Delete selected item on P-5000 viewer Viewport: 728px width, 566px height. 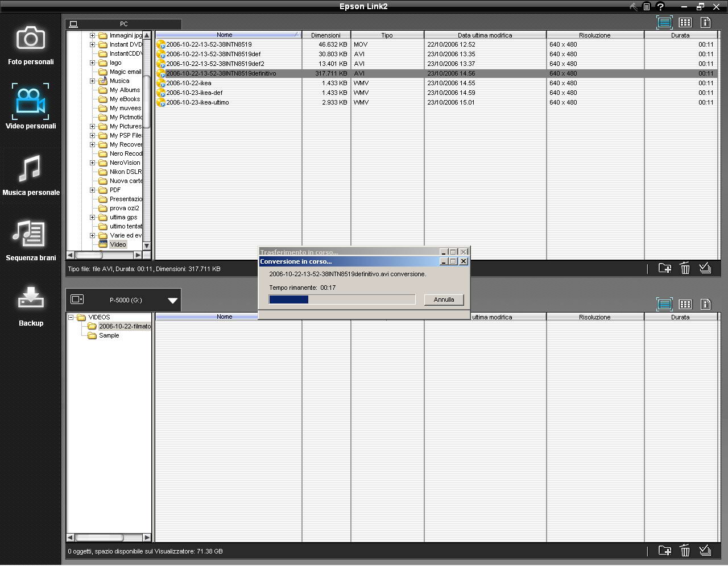point(685,550)
